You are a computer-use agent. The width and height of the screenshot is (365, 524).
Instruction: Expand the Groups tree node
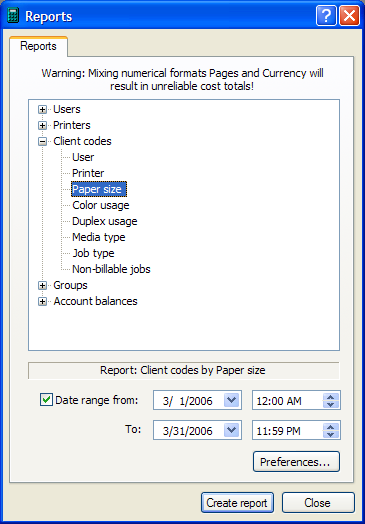coord(42,286)
